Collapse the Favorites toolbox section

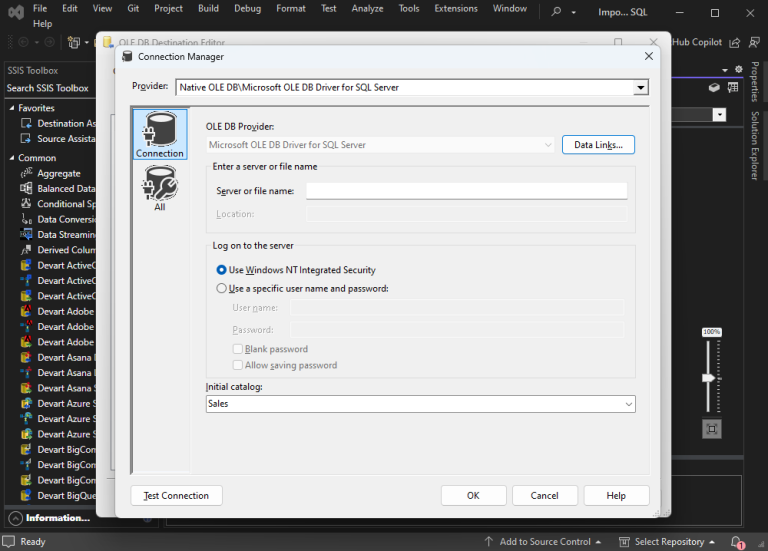(x=11, y=108)
